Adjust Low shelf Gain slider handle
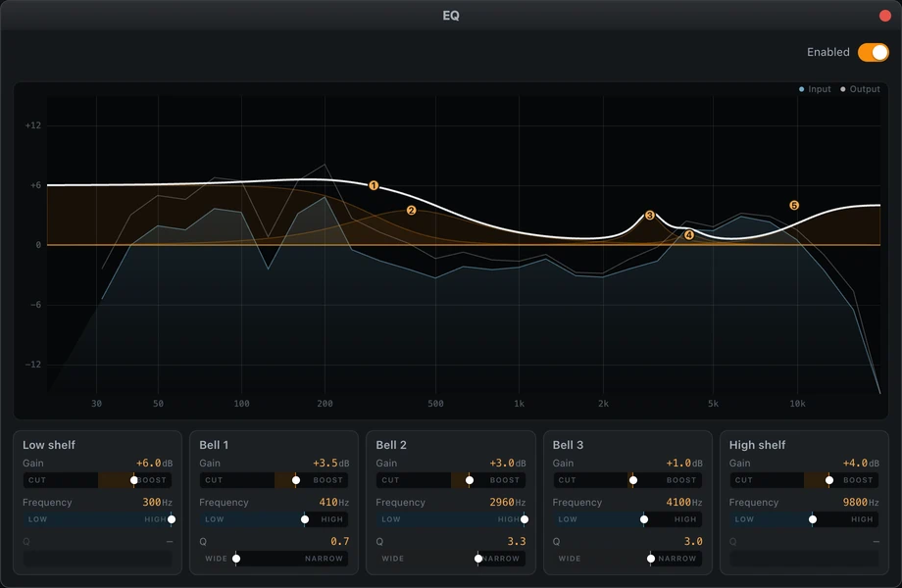This screenshot has width=902, height=588. [x=133, y=480]
